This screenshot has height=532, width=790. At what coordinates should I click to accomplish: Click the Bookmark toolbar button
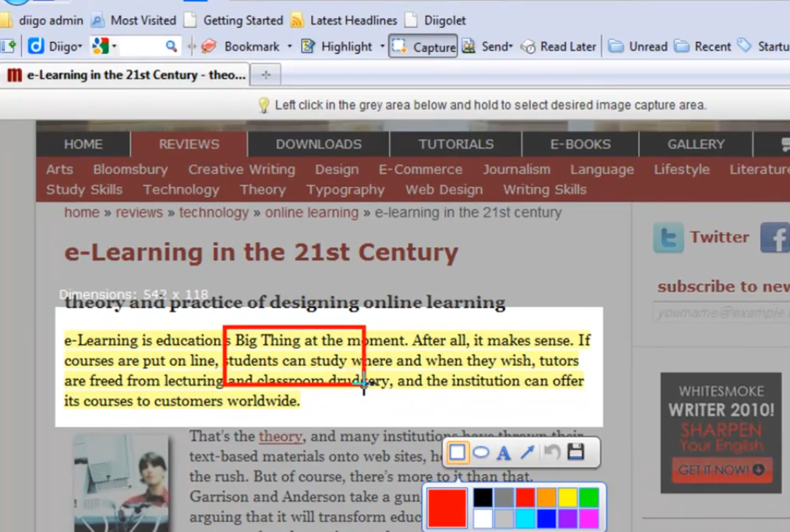(x=240, y=47)
